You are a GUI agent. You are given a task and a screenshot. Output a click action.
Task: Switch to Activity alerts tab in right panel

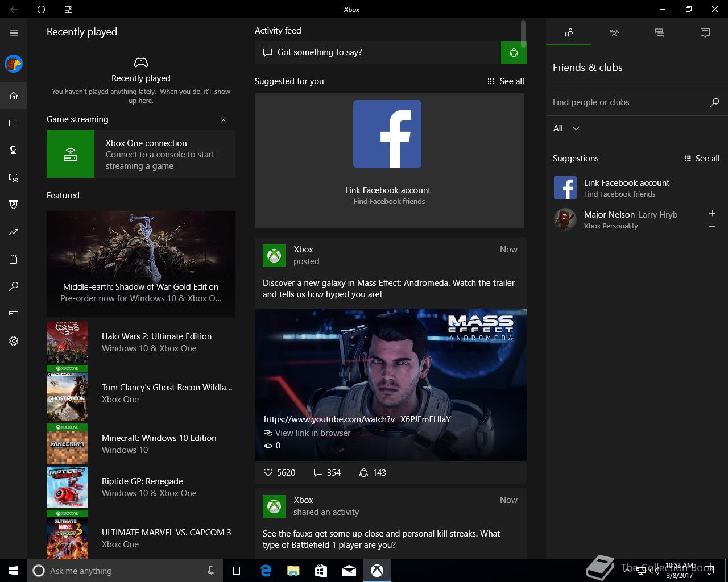(x=705, y=33)
